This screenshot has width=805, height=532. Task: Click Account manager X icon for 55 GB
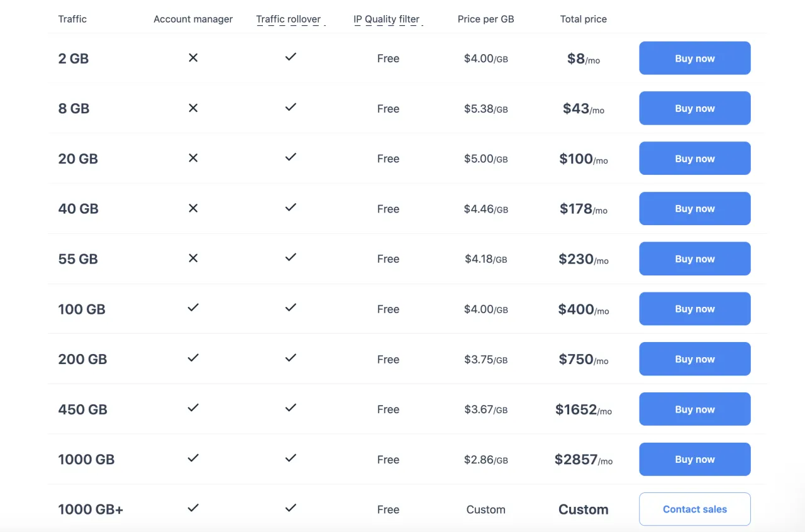coord(193,258)
